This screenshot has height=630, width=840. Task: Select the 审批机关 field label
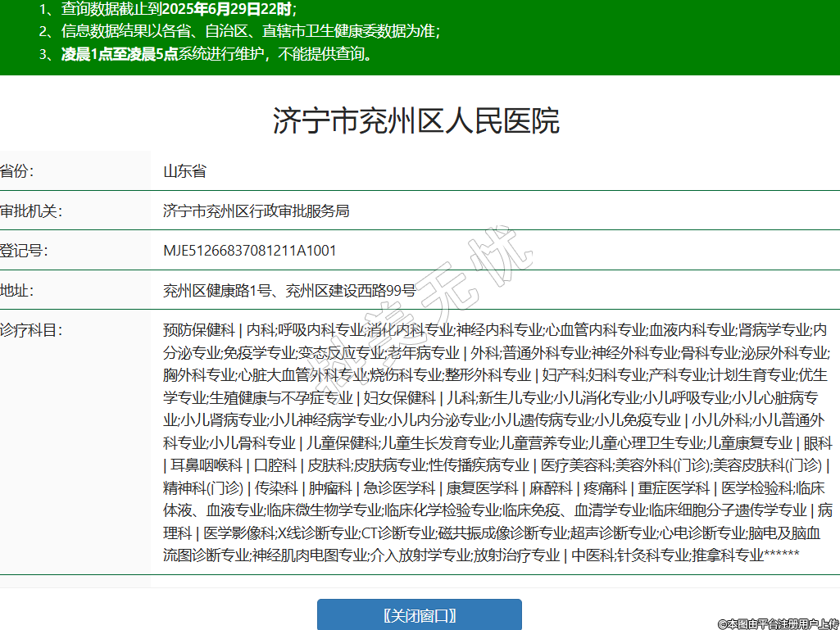[30, 211]
